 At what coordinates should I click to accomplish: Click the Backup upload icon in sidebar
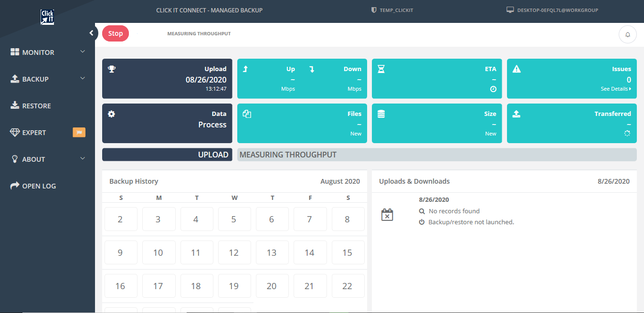click(15, 79)
